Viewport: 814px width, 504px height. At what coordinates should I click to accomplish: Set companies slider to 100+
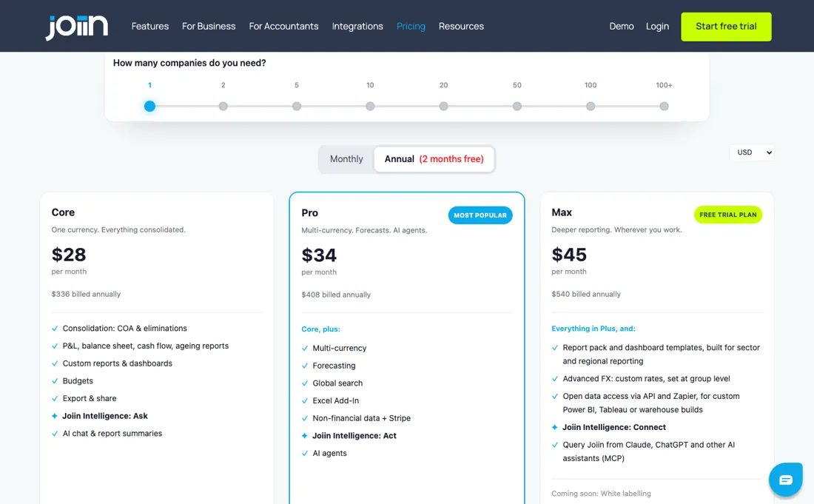point(664,106)
